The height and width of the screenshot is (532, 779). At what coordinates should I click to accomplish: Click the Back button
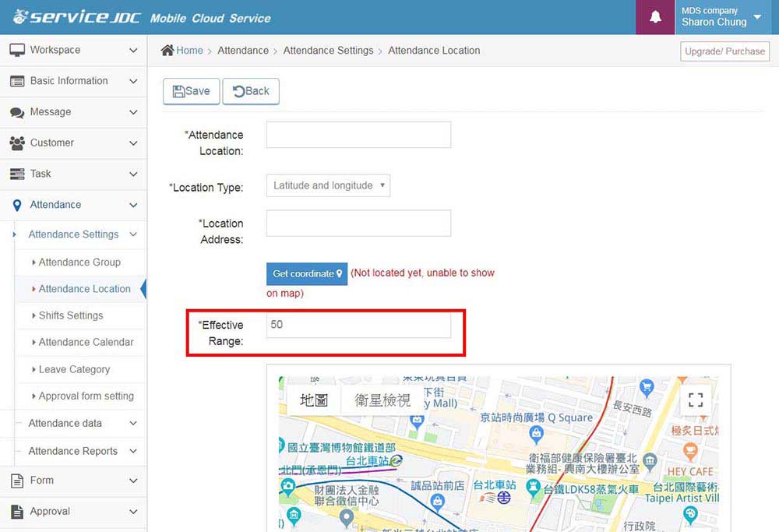tap(251, 91)
